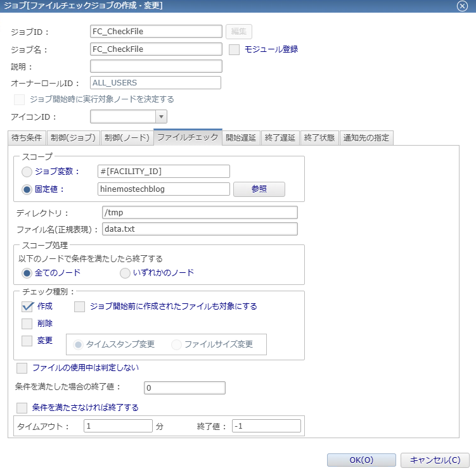Open the アイコンID dropdown

[x=161, y=117]
